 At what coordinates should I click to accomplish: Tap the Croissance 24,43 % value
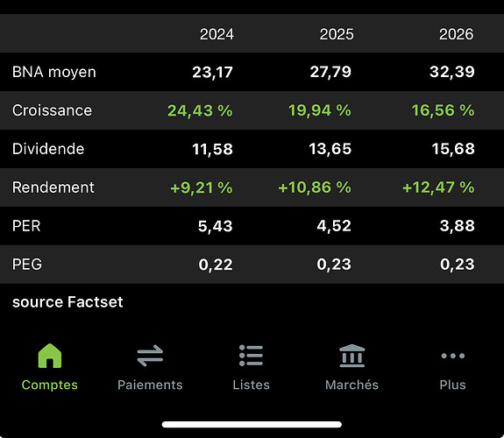(200, 110)
